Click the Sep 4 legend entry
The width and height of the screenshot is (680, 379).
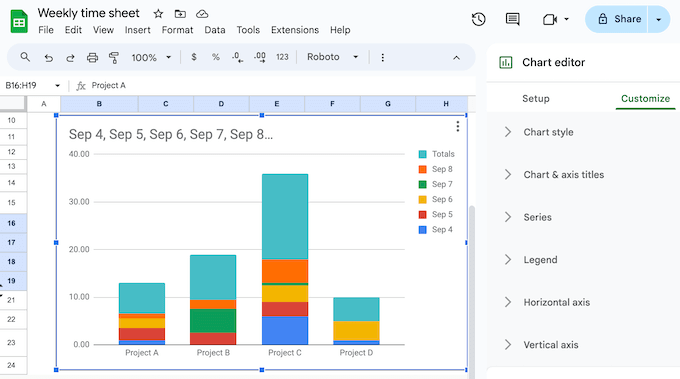[436, 230]
